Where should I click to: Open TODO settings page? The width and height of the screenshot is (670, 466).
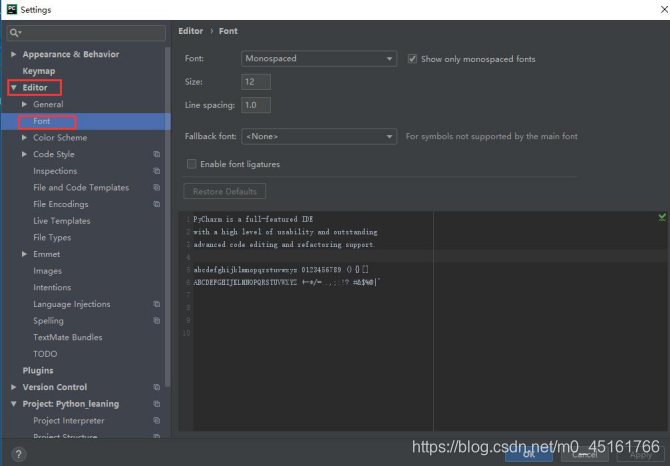[x=45, y=354]
